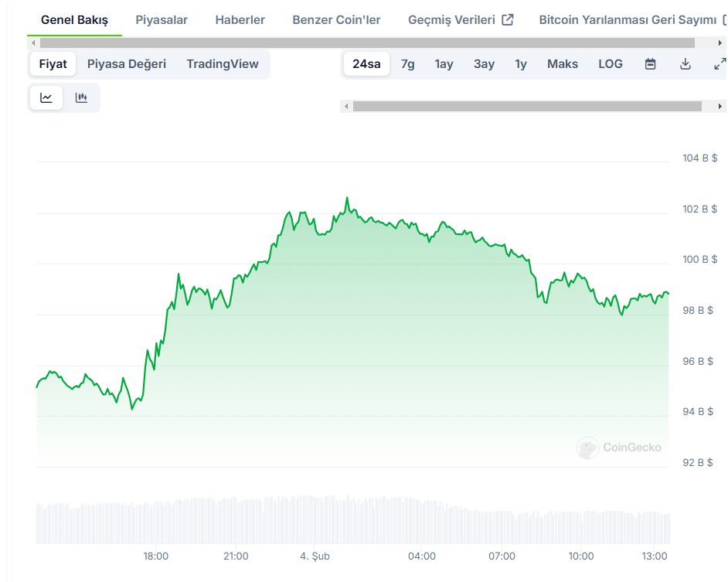Click the download chart data icon

point(685,64)
